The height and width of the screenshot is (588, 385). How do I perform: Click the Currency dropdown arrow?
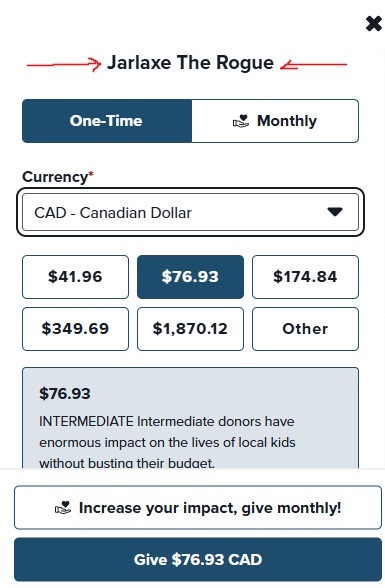click(335, 212)
